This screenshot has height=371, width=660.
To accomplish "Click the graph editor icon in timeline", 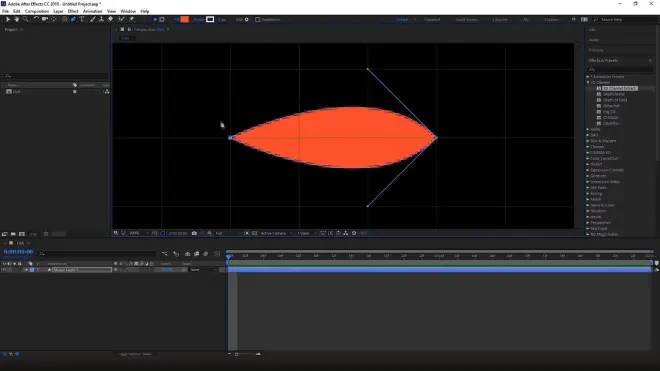I will pos(217,254).
